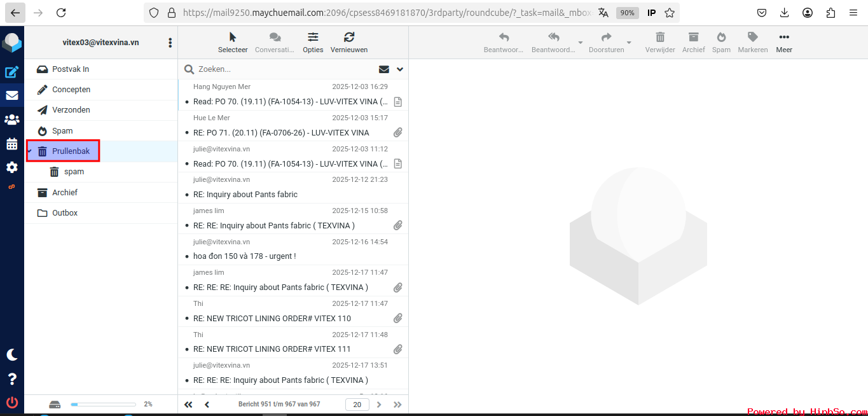Viewport: 868px width, 416px height.
Task: Select the Verzonden folder
Action: click(71, 110)
